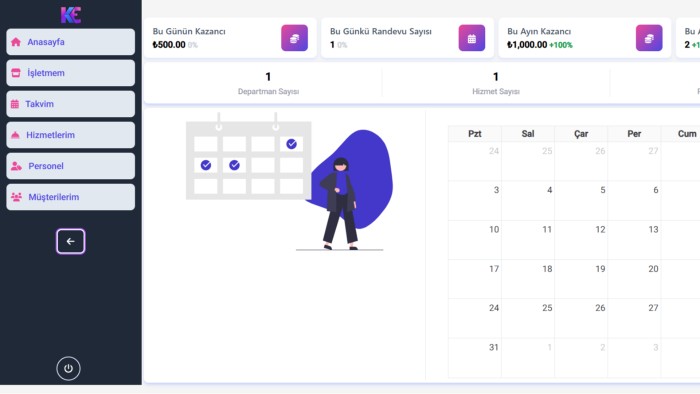Select the Departman Sayısı statistic
Image resolution: width=700 pixels, height=394 pixels.
[268, 83]
